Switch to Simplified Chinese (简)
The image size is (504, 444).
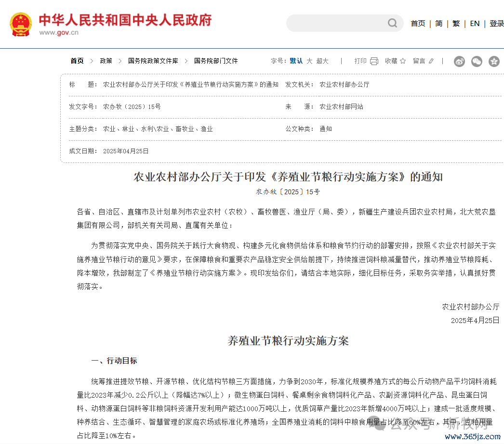[x=438, y=23]
